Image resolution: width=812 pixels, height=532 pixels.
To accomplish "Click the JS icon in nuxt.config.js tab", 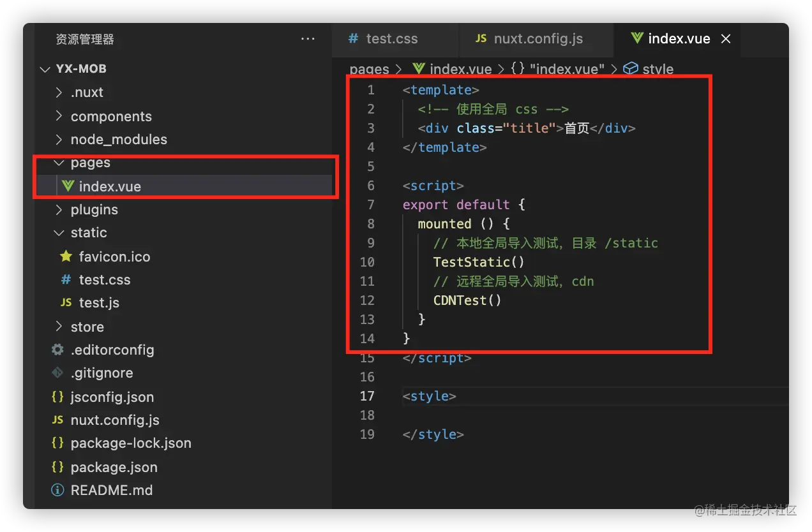I will 481,39.
